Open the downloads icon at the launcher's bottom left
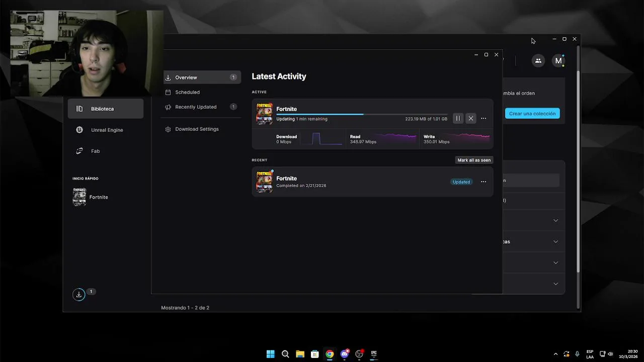 pos(79,295)
